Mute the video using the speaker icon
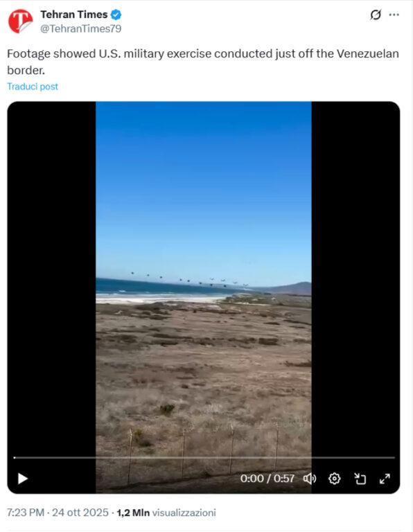413x532 pixels. coord(310,479)
